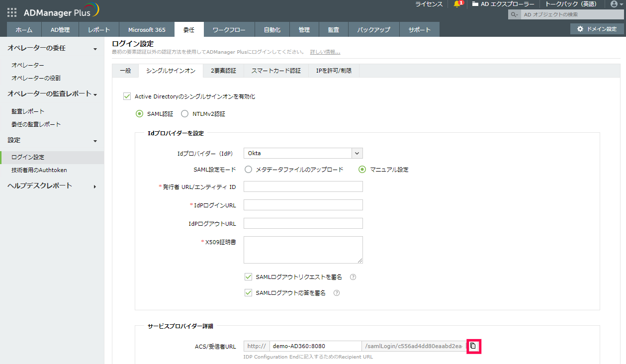Open 自動化 tab
This screenshot has height=364, width=626.
tap(272, 30)
